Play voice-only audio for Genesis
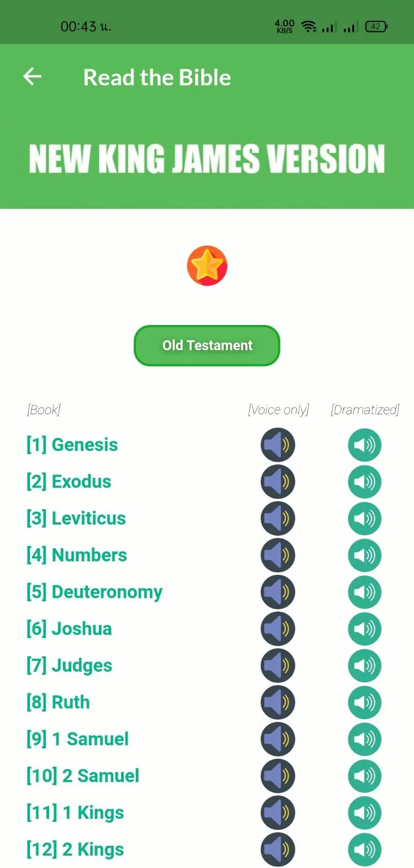 click(278, 445)
